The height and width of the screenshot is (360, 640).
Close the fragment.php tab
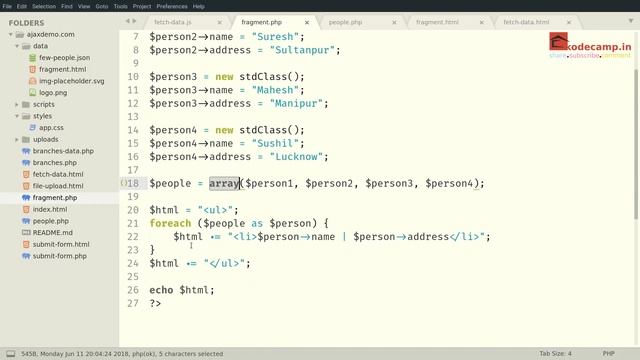(307, 22)
